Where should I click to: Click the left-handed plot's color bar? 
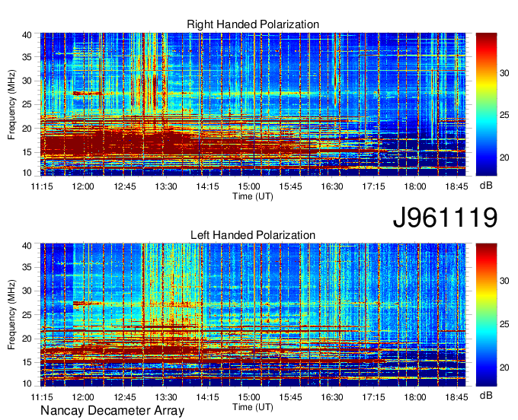tap(486, 315)
